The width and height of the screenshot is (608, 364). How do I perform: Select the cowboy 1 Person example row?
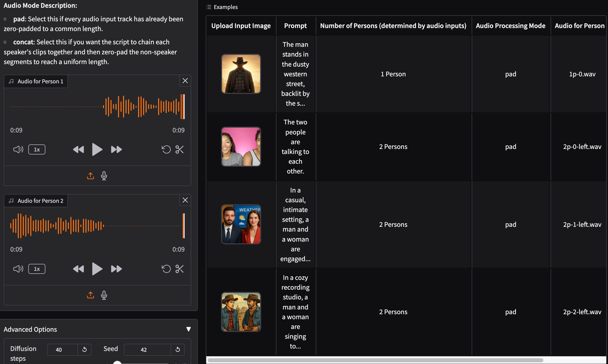coord(393,74)
